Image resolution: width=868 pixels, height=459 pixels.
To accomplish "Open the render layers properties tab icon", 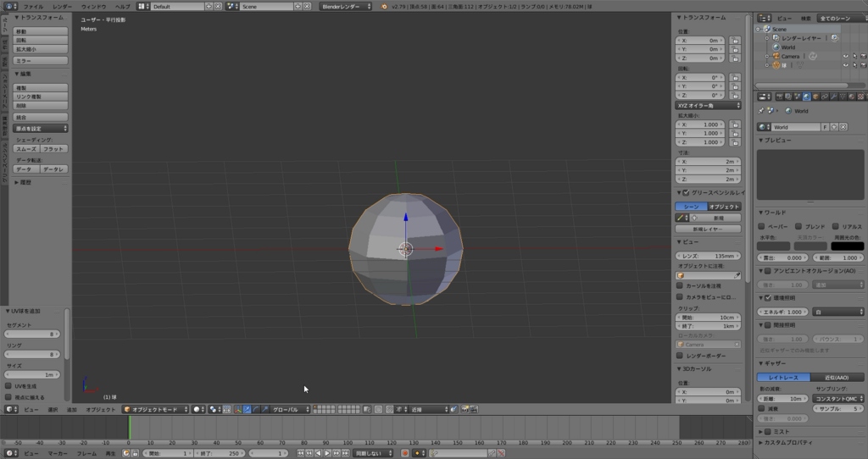I will 788,97.
